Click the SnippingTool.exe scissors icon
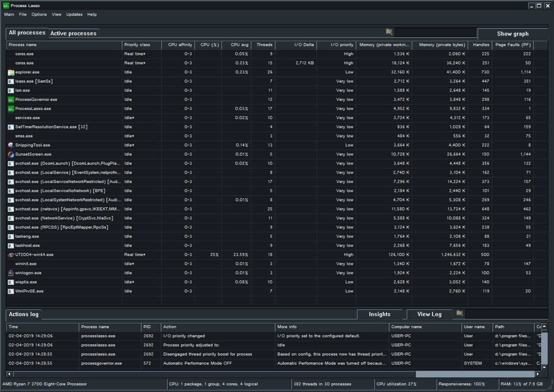Screen dimensions: 554x392 (x=11, y=145)
